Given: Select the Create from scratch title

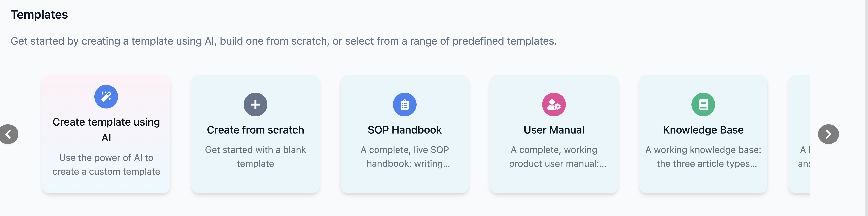Looking at the screenshot, I should pos(255,130).
